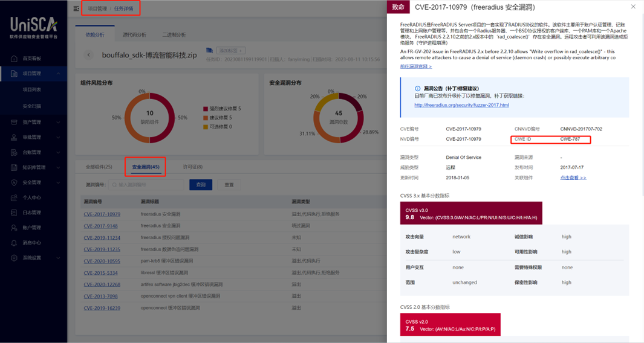Expand the 资产管理 sidebar menu
Screen dimensions: 644x343
(x=58, y=122)
